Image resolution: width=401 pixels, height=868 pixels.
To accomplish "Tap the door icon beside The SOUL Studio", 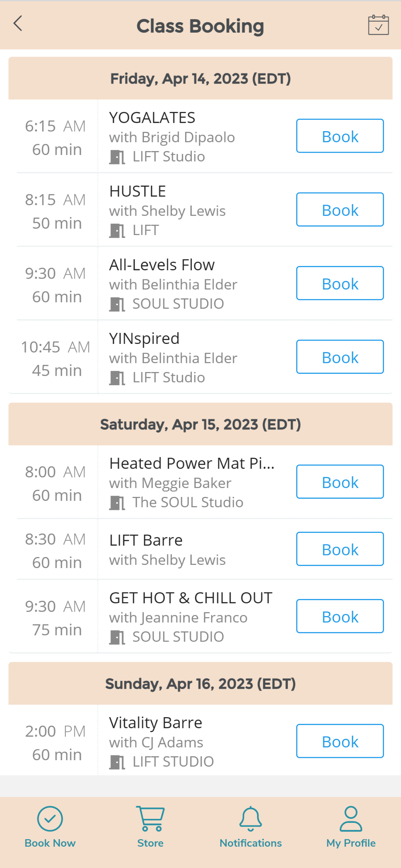I will [117, 503].
